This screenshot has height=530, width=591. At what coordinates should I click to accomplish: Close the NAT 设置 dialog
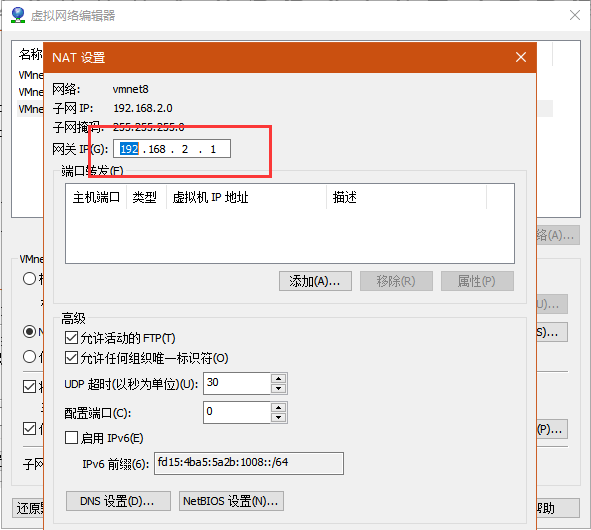pos(521,57)
